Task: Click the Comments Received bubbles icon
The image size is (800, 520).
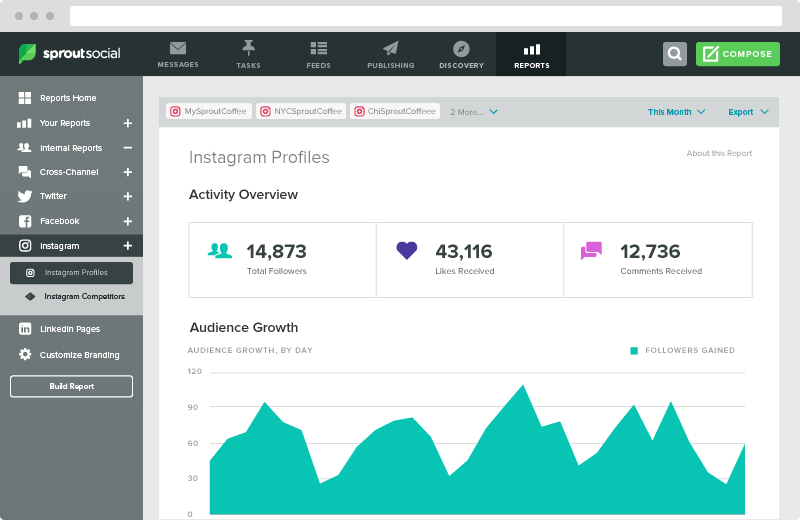Action: [591, 250]
